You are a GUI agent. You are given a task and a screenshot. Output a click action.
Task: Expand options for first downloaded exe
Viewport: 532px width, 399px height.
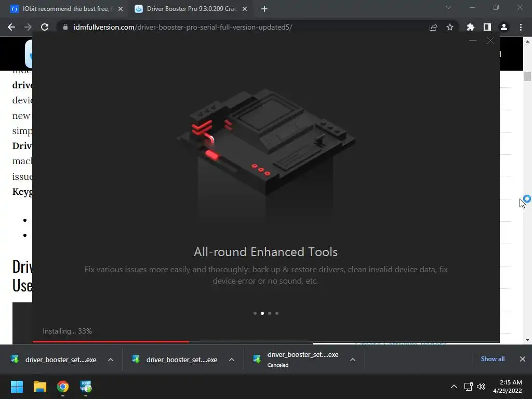[111, 360]
